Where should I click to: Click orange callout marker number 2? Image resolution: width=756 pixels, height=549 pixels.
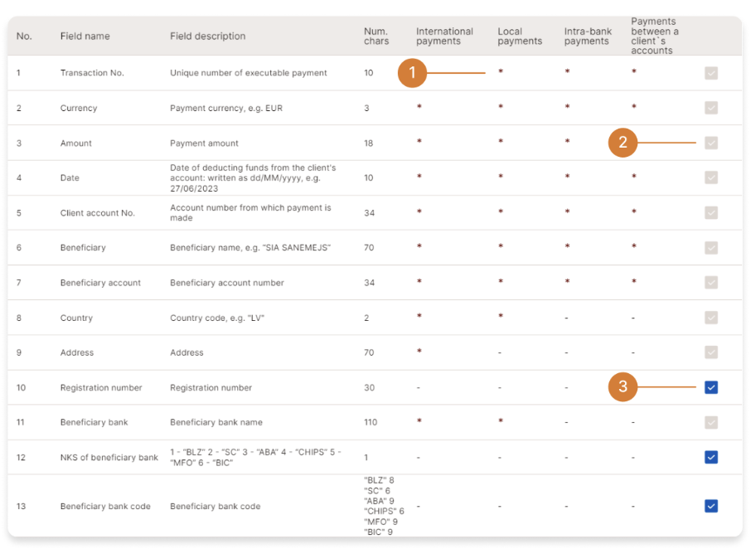[623, 143]
